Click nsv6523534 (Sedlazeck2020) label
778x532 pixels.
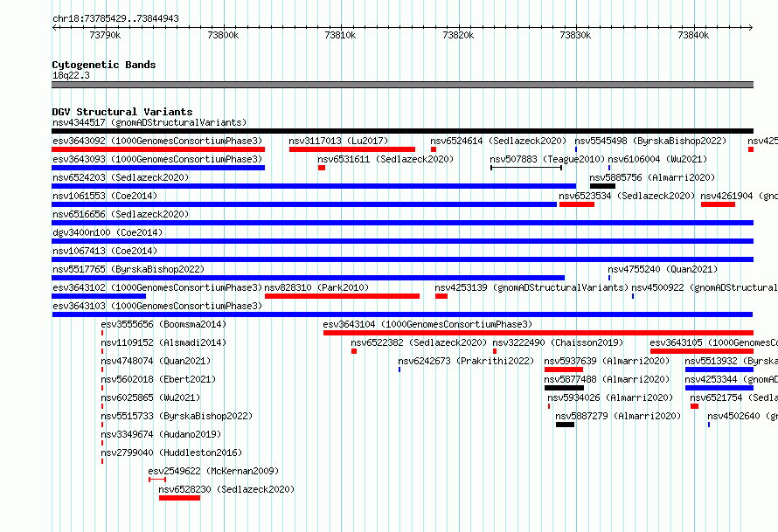[x=627, y=196]
